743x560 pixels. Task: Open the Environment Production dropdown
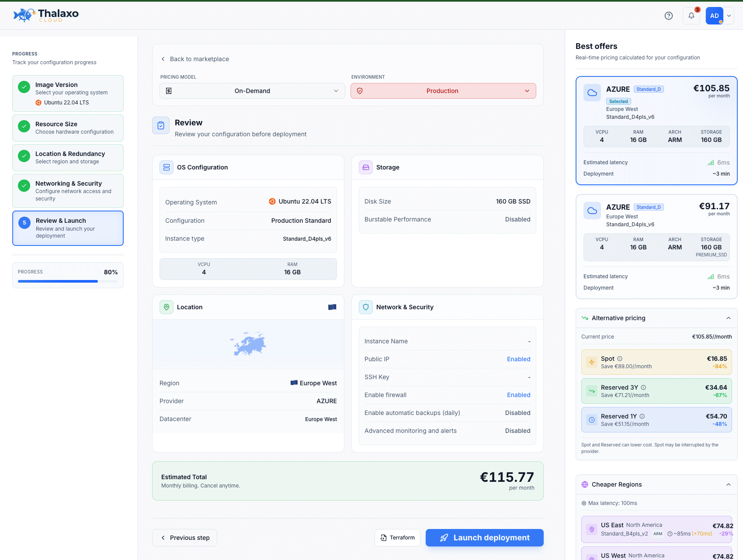[443, 91]
